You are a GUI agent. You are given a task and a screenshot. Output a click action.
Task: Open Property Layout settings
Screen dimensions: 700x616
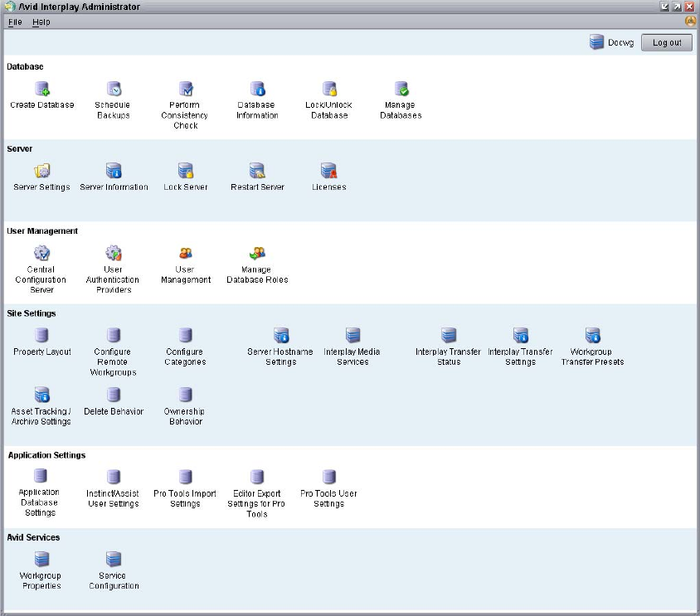41,335
